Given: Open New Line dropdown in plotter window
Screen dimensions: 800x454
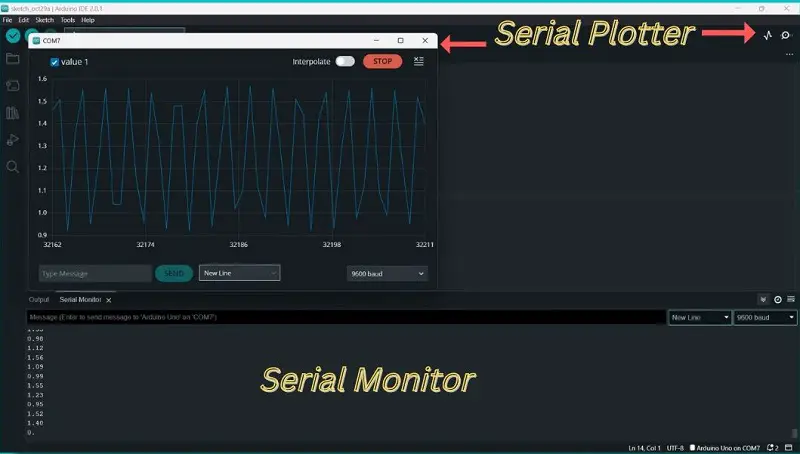Looking at the screenshot, I should (x=239, y=273).
